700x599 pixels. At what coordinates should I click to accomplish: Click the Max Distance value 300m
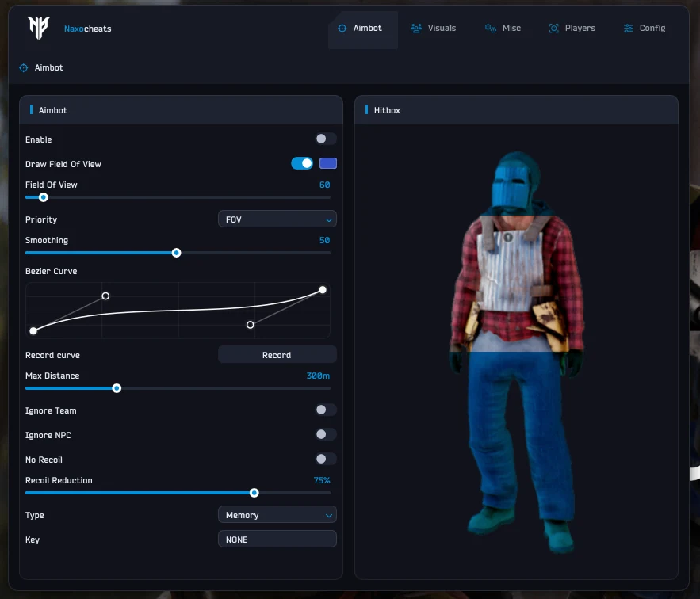pyautogui.click(x=318, y=376)
